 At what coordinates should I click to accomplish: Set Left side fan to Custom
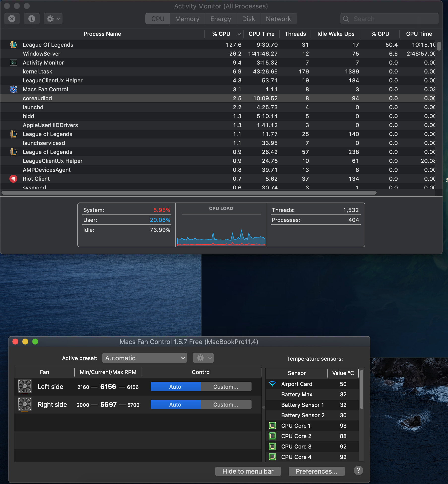(x=226, y=387)
